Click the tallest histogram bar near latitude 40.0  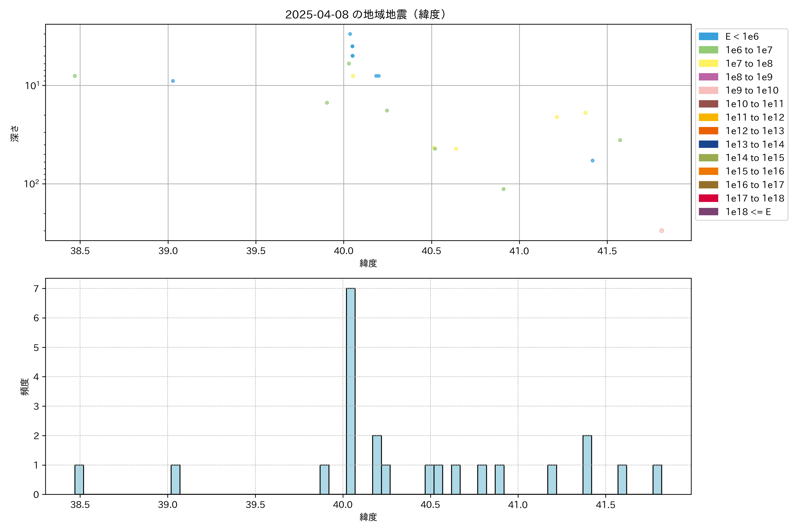coord(350,391)
